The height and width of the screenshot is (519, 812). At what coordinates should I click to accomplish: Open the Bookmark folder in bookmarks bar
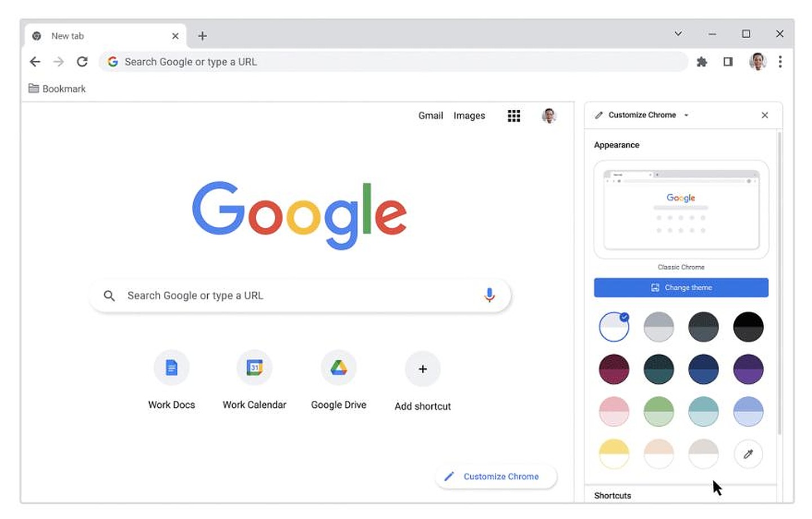(57, 89)
